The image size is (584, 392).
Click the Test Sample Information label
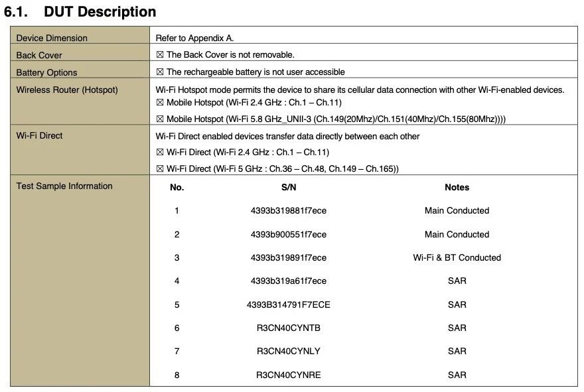point(64,186)
